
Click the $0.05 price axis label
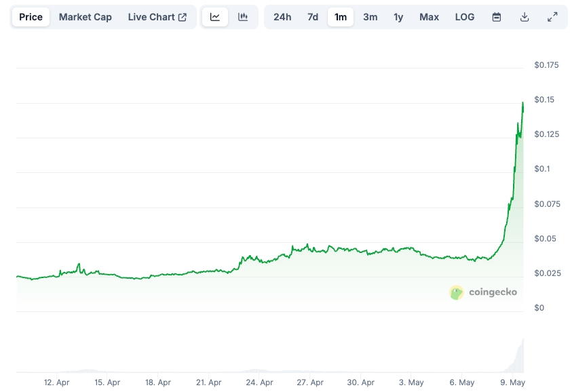pos(545,239)
